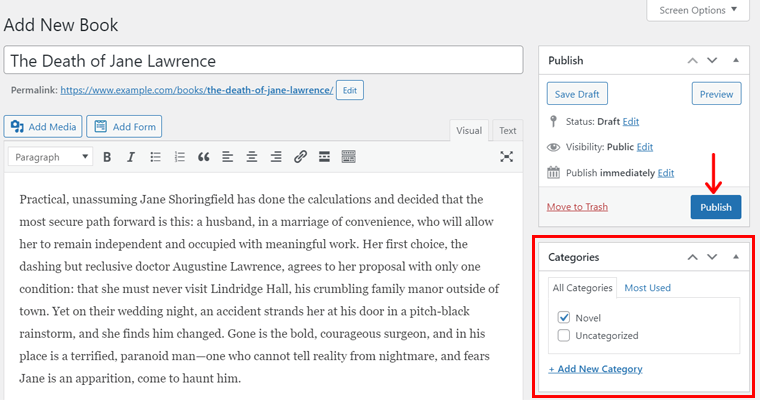Enable distraction-free fullscreen mode
Screen dimensions: 760x400
pos(506,157)
